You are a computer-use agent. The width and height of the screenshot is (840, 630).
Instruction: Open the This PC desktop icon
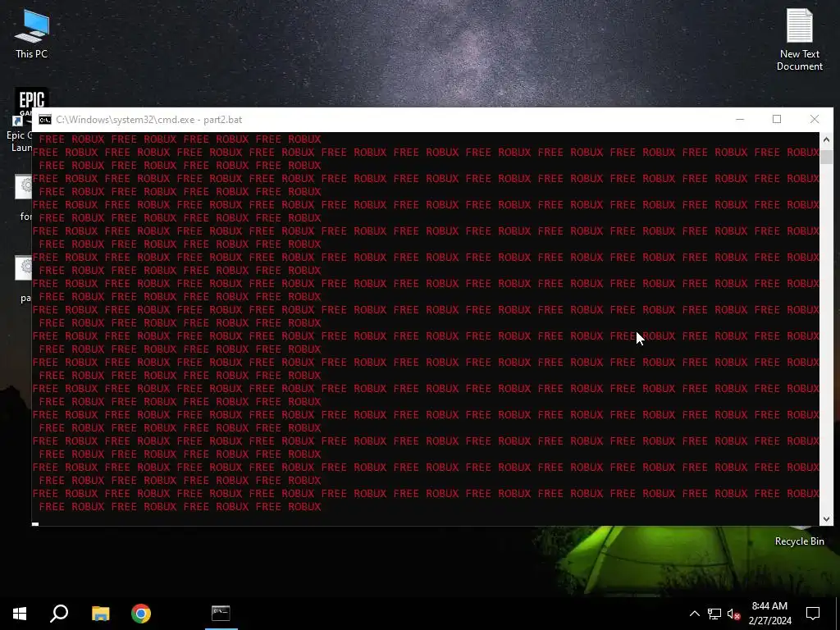[31, 34]
